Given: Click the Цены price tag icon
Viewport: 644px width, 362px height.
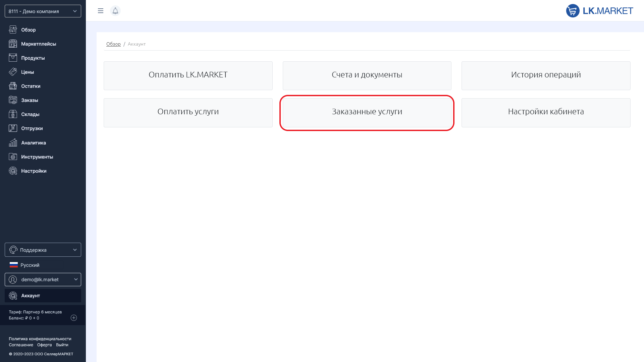Looking at the screenshot, I should click(13, 72).
